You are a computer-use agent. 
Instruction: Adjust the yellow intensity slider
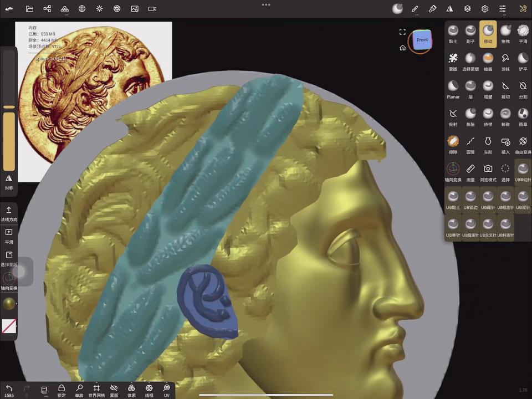pos(9,141)
